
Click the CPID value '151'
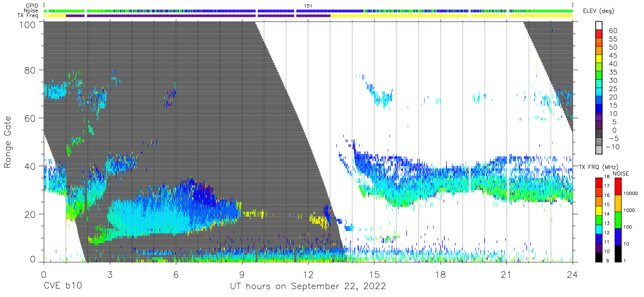(308, 6)
